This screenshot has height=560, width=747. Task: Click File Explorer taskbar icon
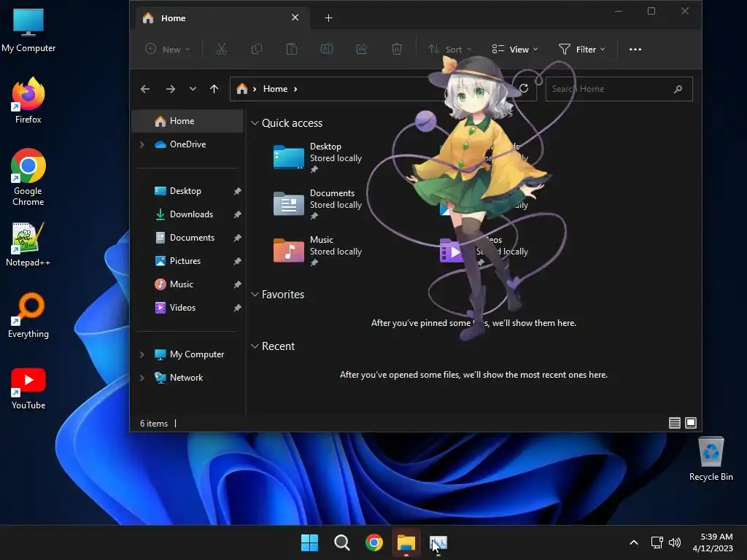406,542
